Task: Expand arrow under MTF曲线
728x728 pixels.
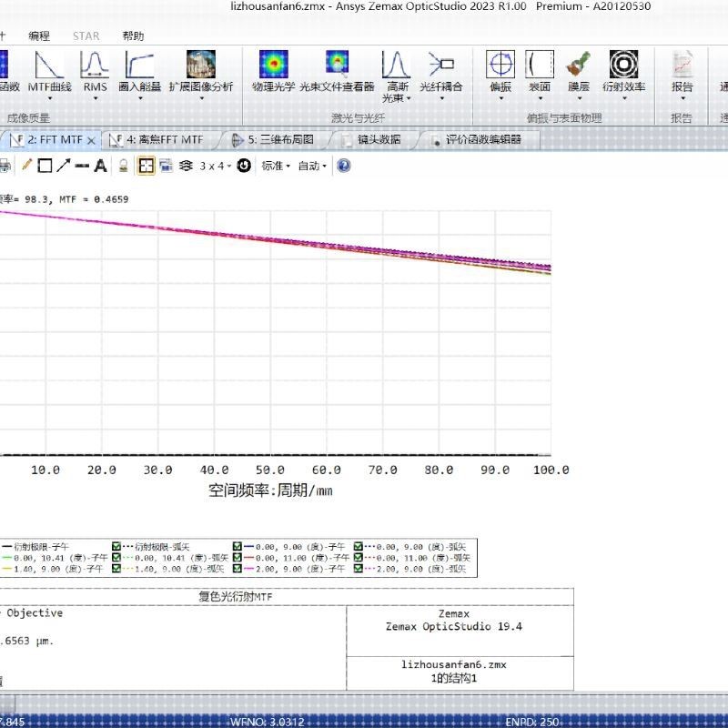Action: click(50, 98)
